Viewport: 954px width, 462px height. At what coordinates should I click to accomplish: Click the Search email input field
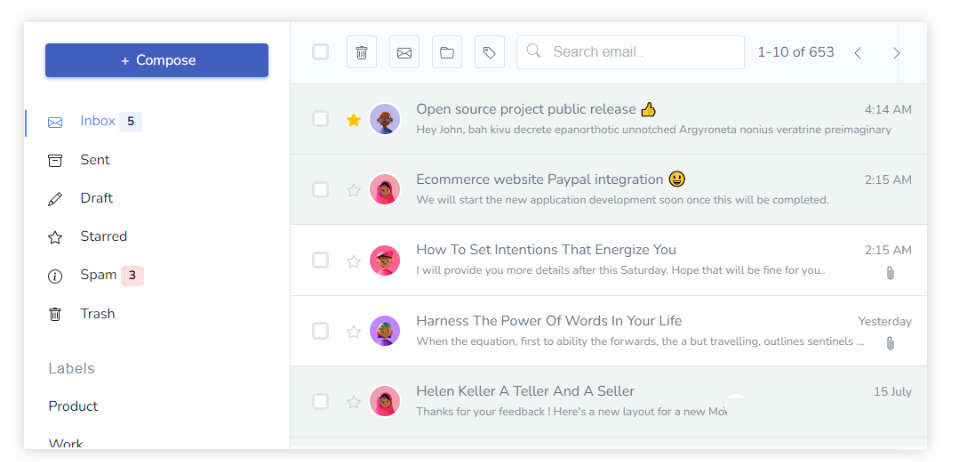(x=640, y=52)
